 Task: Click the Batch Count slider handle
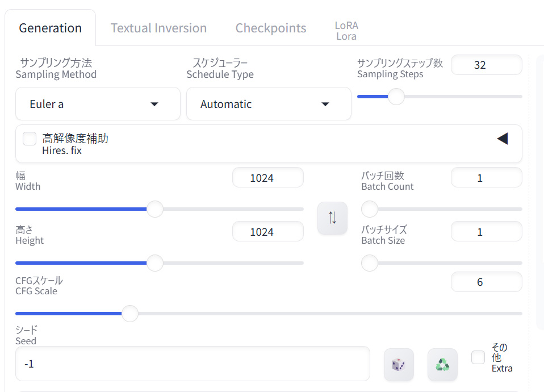(x=370, y=209)
